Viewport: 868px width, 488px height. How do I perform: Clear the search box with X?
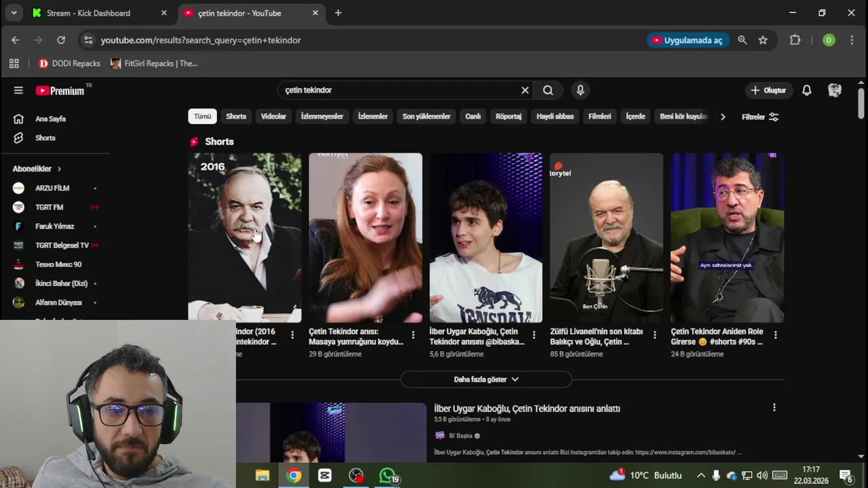(x=525, y=90)
